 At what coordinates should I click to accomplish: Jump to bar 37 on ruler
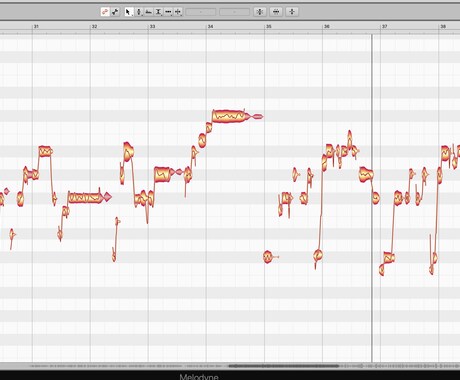pos(385,26)
